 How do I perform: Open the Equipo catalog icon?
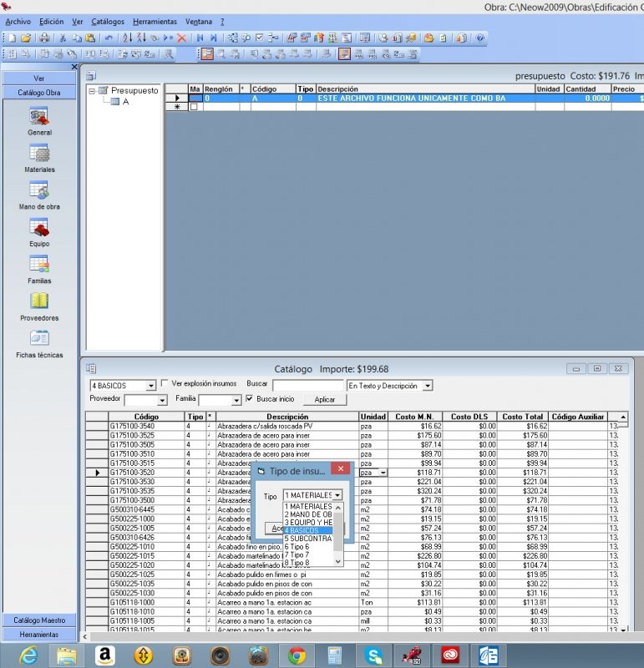[x=38, y=228]
